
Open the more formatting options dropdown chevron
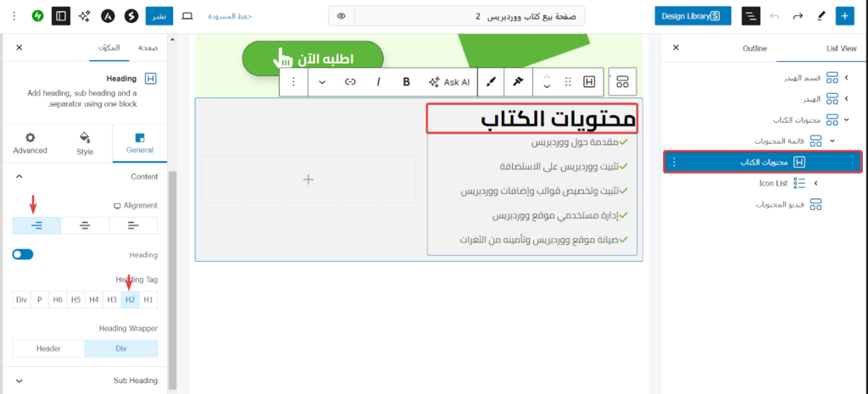click(x=322, y=82)
